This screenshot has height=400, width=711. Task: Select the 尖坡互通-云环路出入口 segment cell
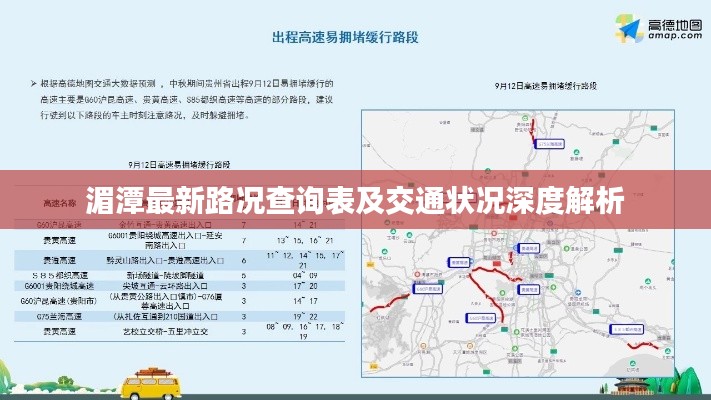coord(165,286)
